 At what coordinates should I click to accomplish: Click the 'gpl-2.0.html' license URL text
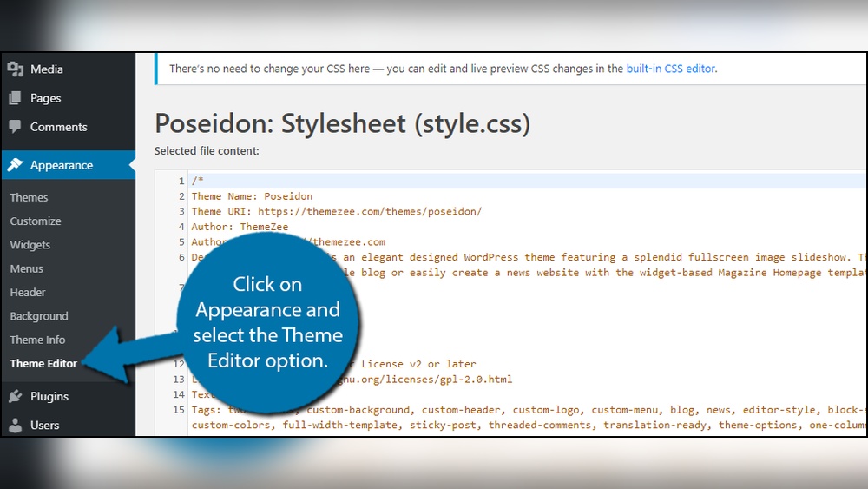click(476, 380)
